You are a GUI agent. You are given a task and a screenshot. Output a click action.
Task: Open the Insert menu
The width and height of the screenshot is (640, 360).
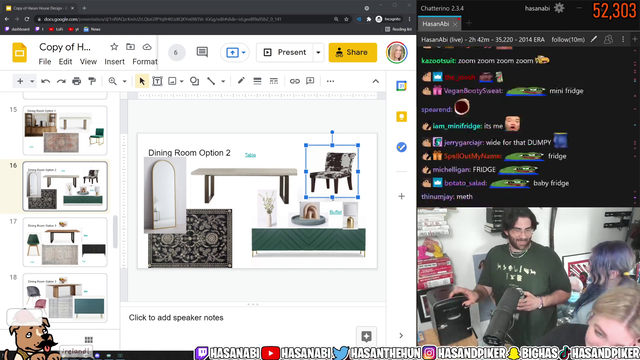[x=115, y=62]
